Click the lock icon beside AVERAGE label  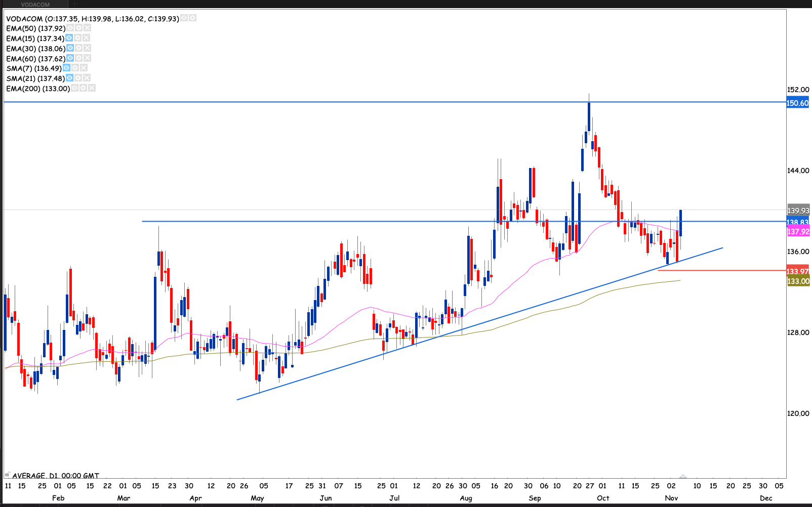point(7,475)
